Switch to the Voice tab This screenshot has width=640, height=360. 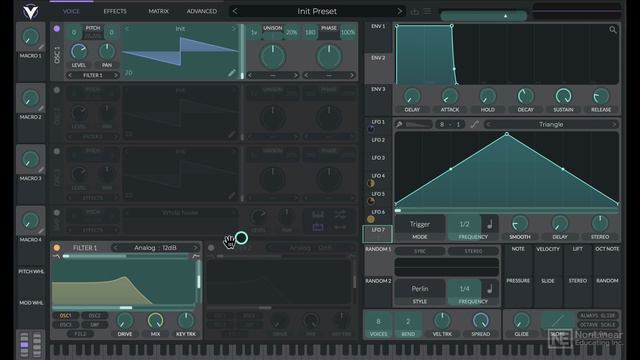click(71, 11)
